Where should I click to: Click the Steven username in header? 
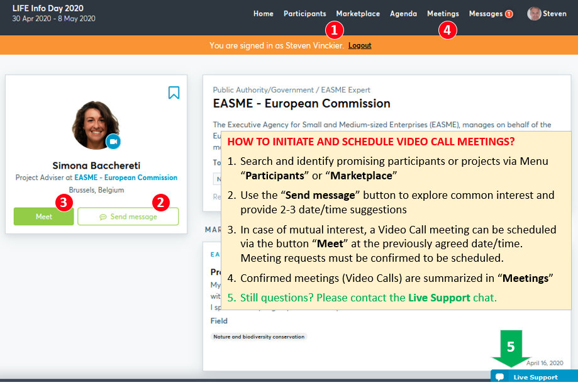click(554, 14)
